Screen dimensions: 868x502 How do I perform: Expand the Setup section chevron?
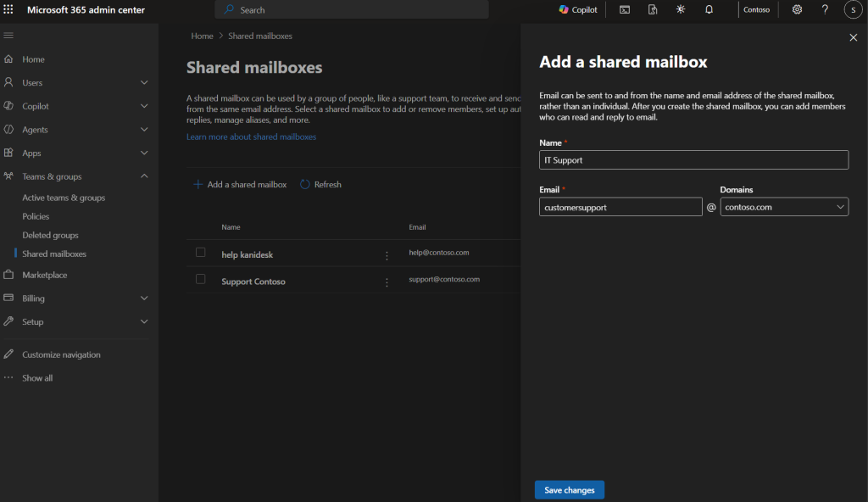click(144, 321)
